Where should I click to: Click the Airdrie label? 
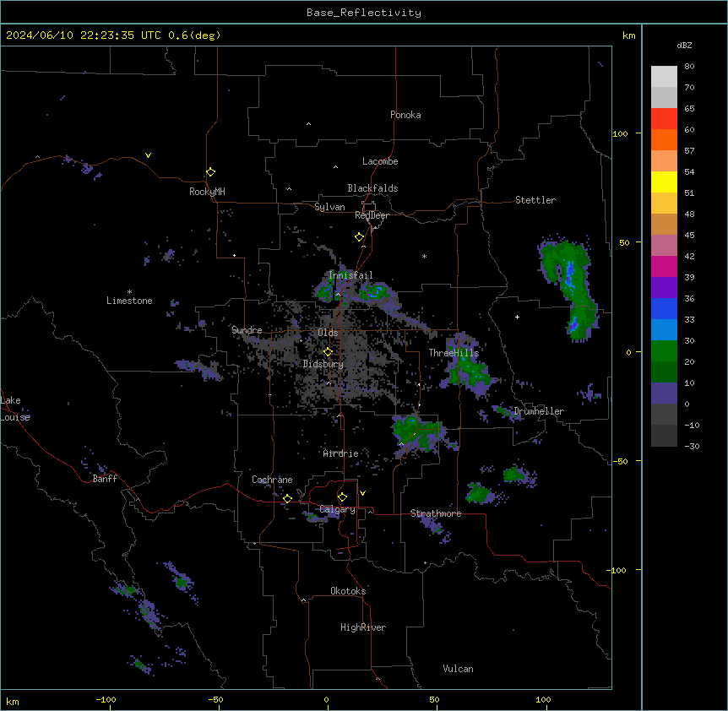(341, 453)
